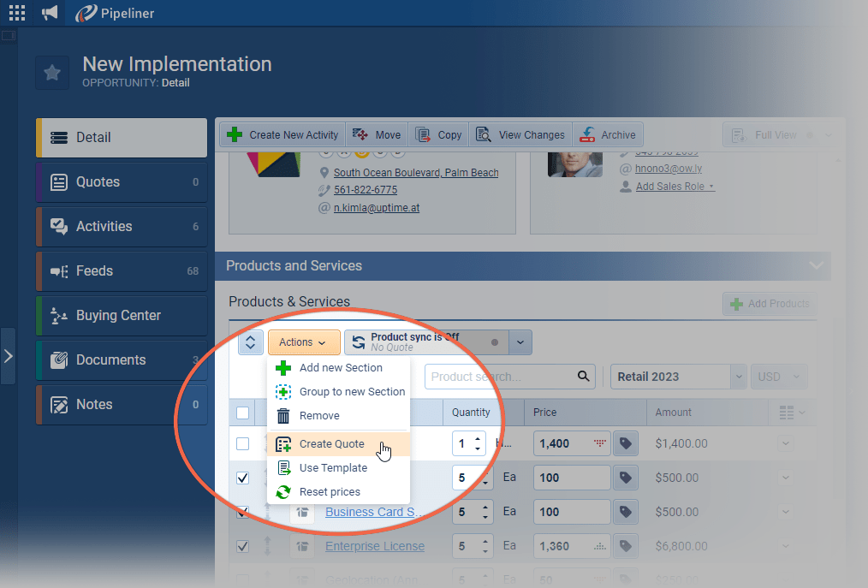
Task: Click the Move toolbar button
Action: (377, 134)
